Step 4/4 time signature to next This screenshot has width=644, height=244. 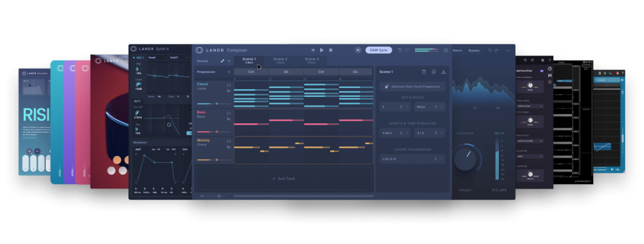click(x=442, y=133)
